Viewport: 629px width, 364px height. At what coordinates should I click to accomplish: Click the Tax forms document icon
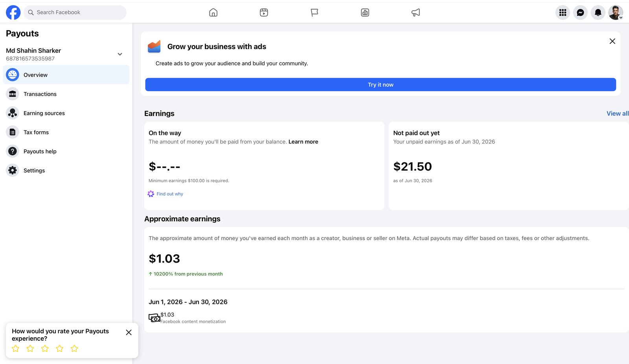pos(13,132)
